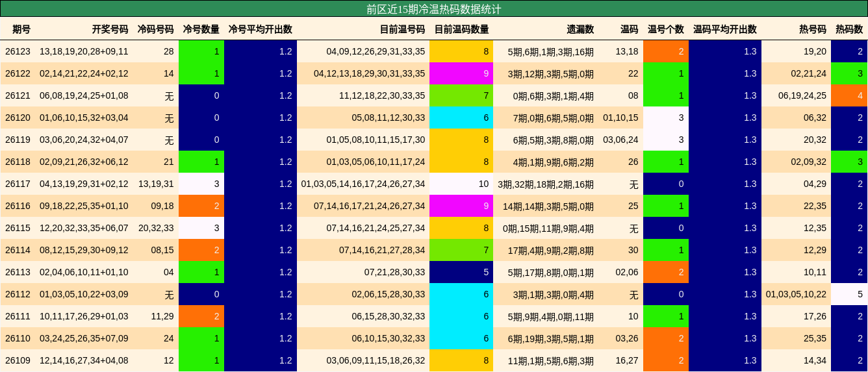
Task: Select period number 26119
Action: pos(18,140)
